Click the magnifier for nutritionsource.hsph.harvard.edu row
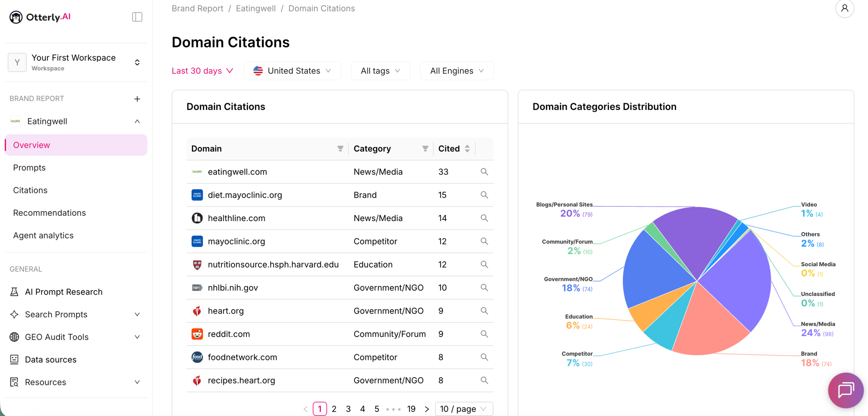868x416 pixels. point(484,264)
